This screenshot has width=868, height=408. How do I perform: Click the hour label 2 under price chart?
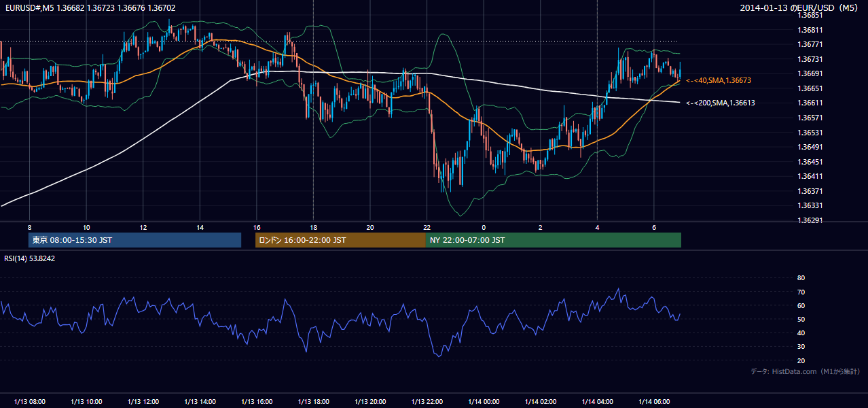[540, 227]
